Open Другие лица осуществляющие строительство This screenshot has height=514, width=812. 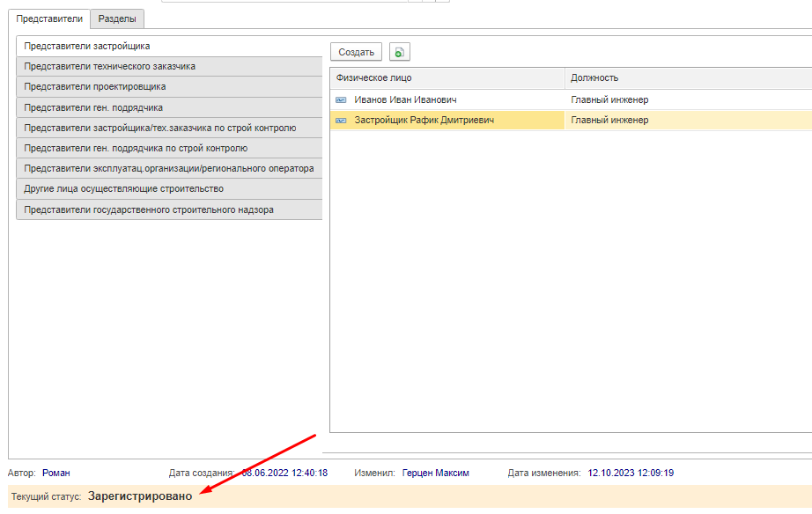pyautogui.click(x=169, y=189)
